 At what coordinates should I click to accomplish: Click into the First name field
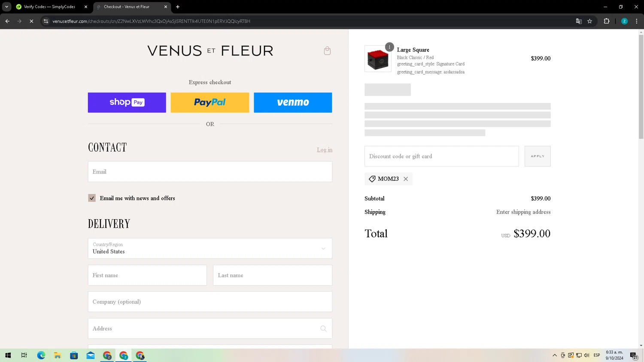[147, 275]
